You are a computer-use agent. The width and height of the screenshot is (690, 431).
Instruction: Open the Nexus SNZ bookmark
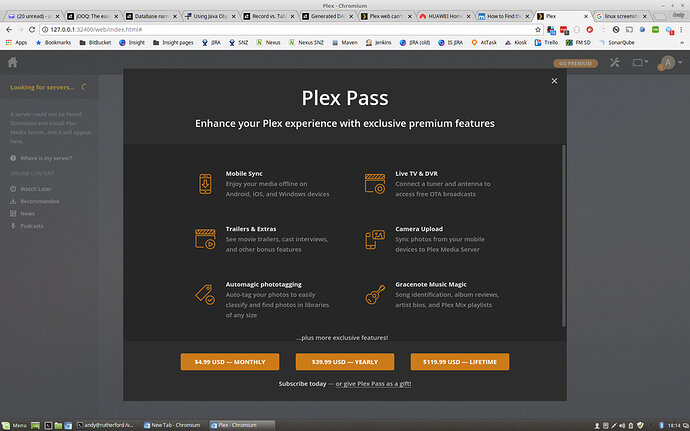point(306,43)
